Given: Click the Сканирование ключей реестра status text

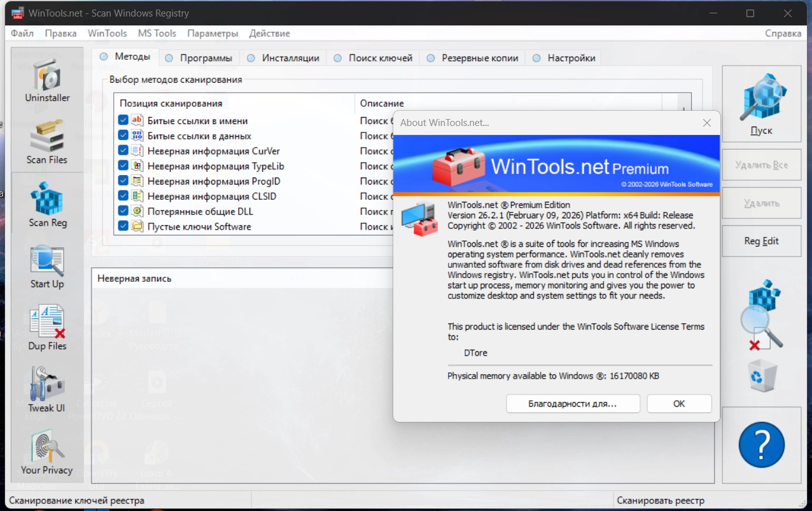Looking at the screenshot, I should point(76,500).
